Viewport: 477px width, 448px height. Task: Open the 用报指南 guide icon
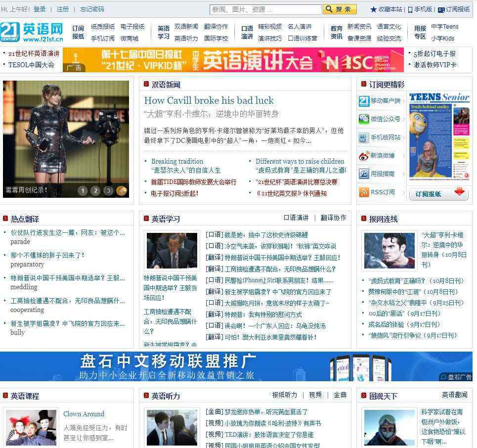pos(364,174)
